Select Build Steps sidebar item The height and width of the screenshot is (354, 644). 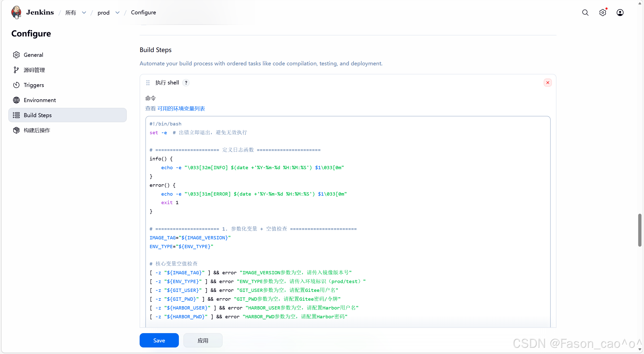tap(38, 115)
